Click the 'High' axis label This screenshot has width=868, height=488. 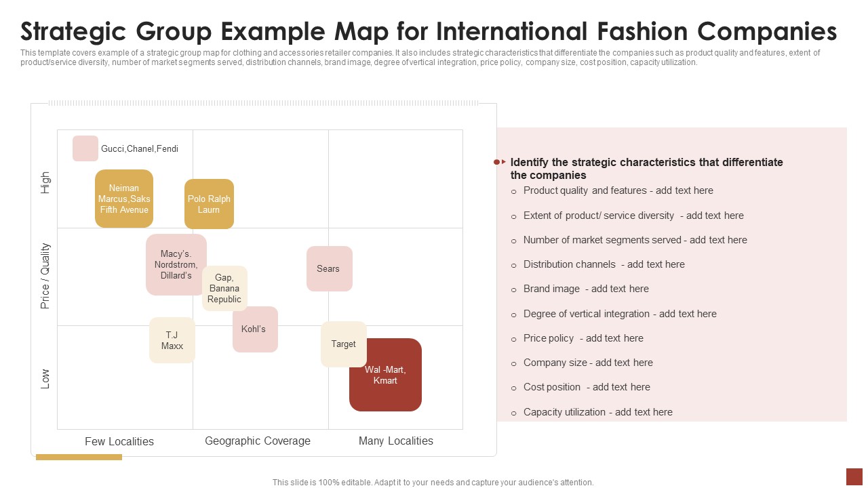[45, 183]
